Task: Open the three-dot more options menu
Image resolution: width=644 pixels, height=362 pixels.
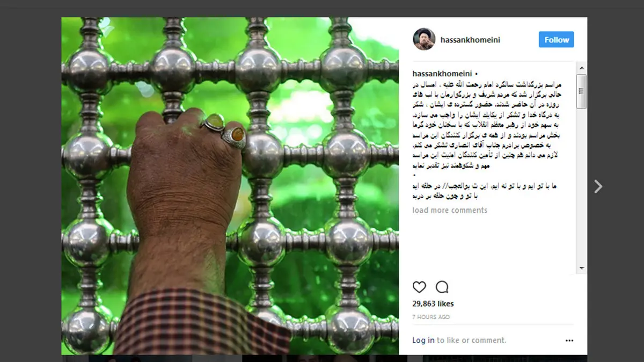Action: click(x=569, y=341)
